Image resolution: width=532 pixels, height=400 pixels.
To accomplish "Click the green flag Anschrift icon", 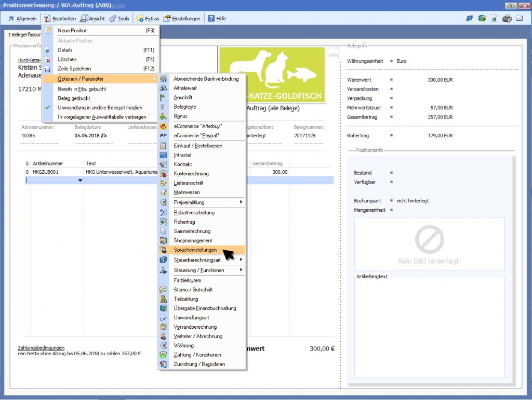I will click(x=164, y=97).
